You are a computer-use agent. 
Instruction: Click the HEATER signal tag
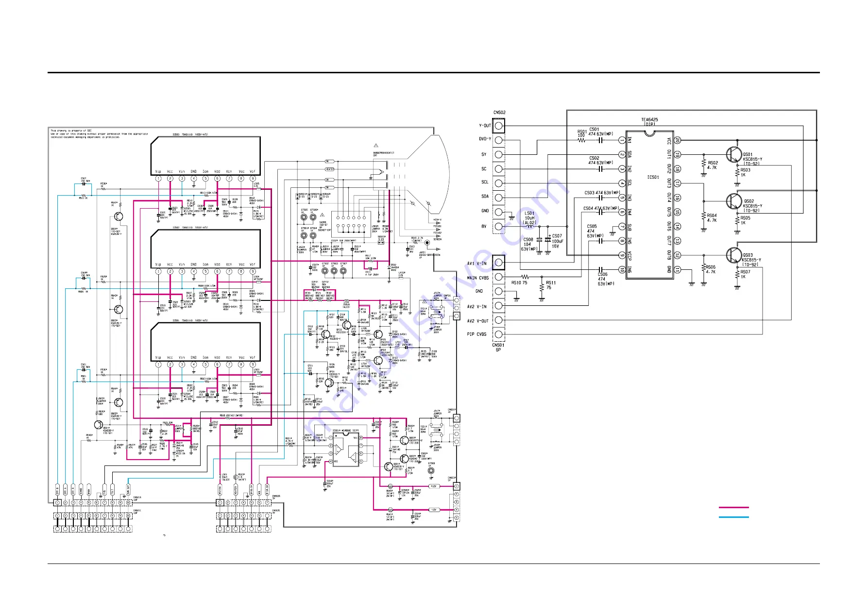pyautogui.click(x=329, y=169)
